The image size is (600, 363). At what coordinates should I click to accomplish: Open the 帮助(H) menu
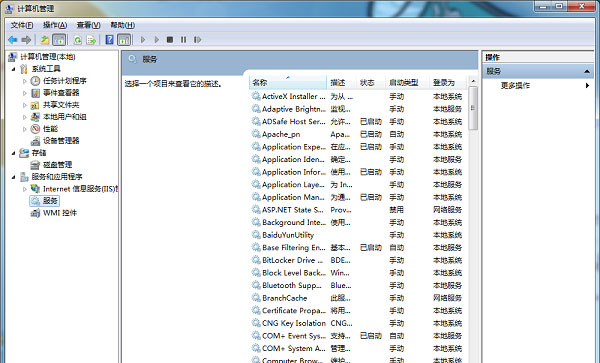(x=122, y=25)
